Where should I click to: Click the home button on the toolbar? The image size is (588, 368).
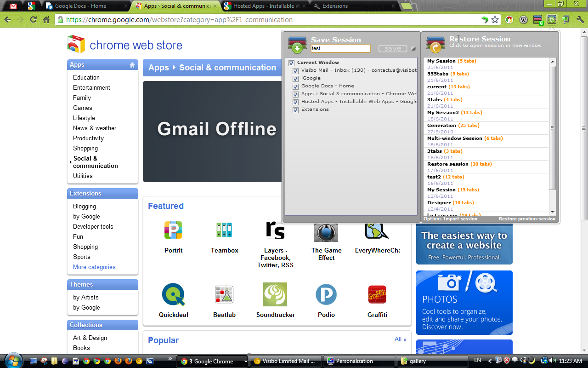point(45,20)
